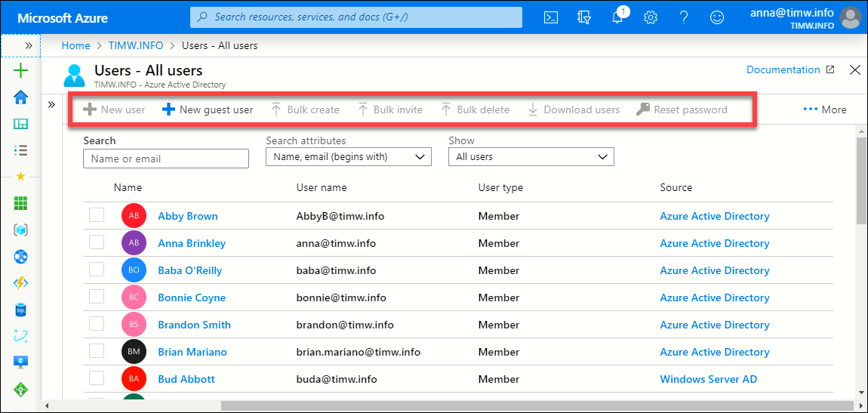Expand the Show All users dropdown

(531, 157)
